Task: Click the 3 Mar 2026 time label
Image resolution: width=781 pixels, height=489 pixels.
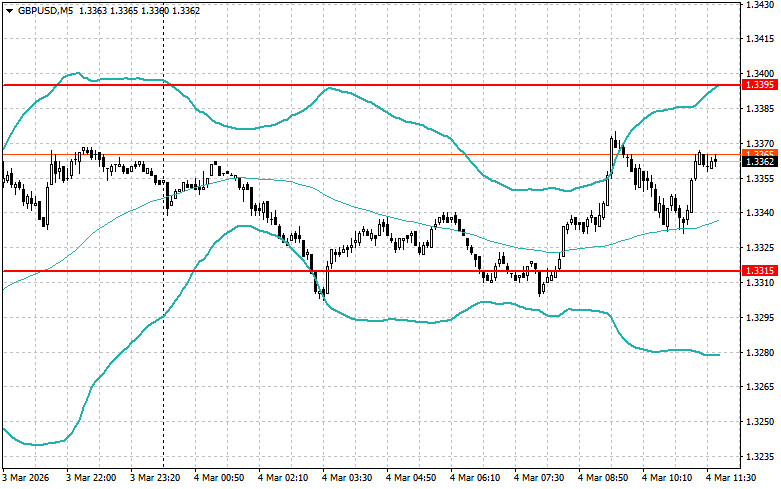Action: point(26,478)
